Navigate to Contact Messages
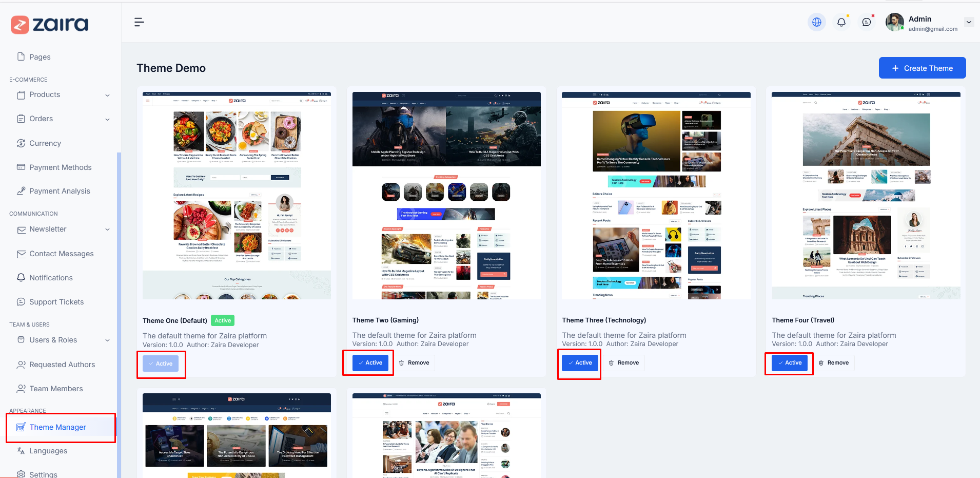The height and width of the screenshot is (478, 980). (x=61, y=254)
